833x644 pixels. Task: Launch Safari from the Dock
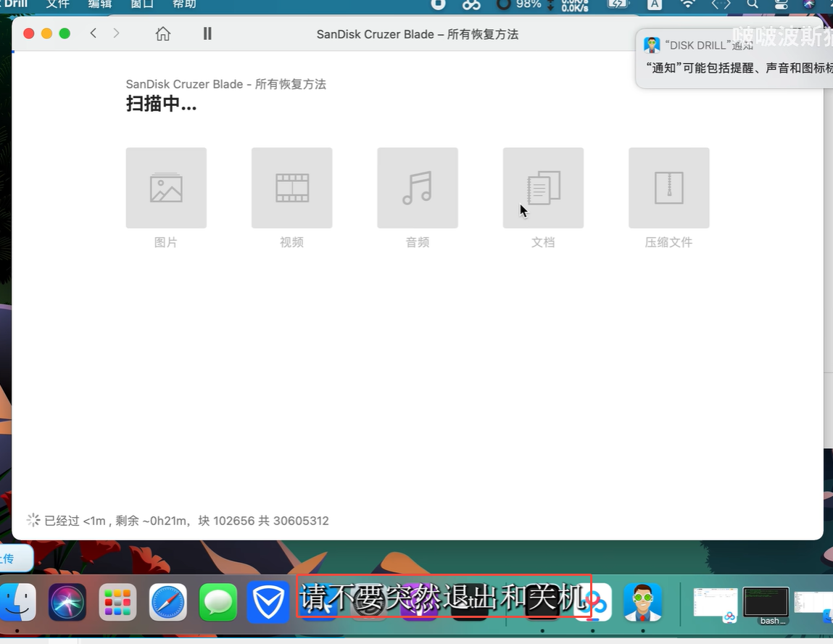point(168,602)
